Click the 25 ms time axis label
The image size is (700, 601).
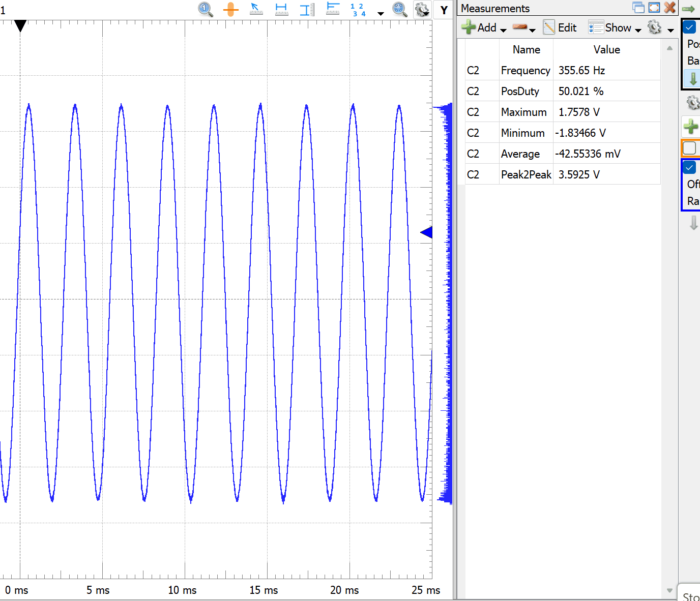426,590
